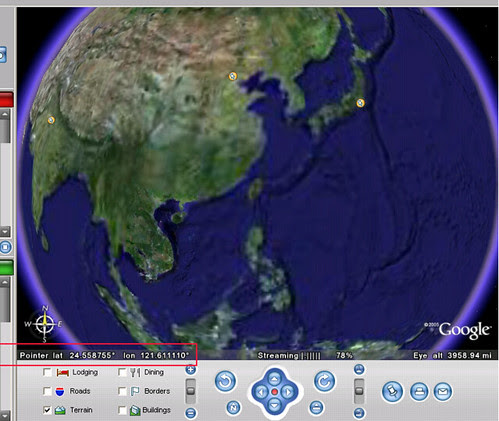
Task: Email the current view
Action: pyautogui.click(x=443, y=392)
